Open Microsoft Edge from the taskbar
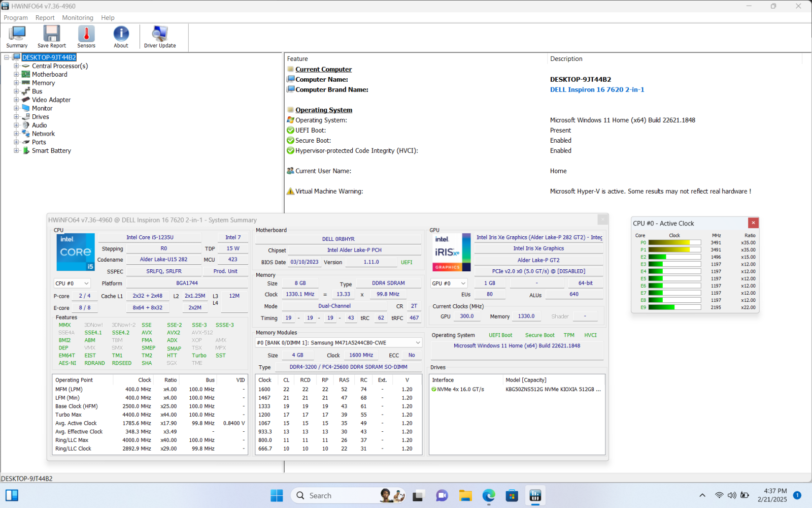The image size is (812, 508). click(x=489, y=496)
